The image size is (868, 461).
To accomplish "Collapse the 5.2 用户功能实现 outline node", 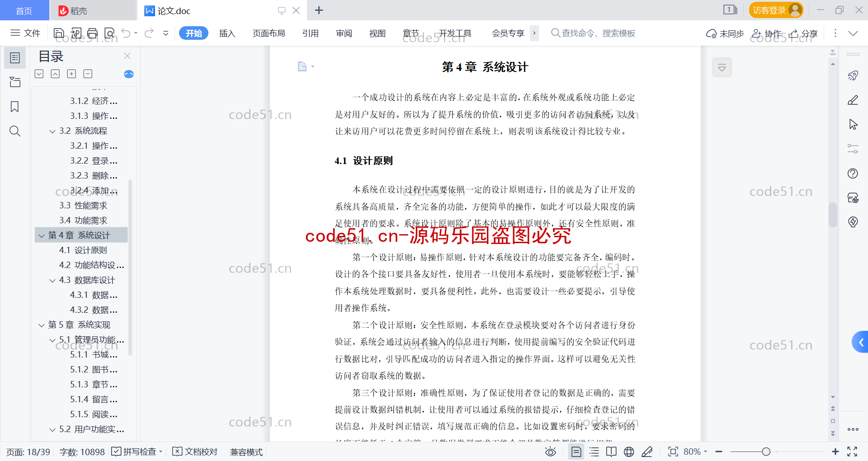I will click(x=52, y=429).
